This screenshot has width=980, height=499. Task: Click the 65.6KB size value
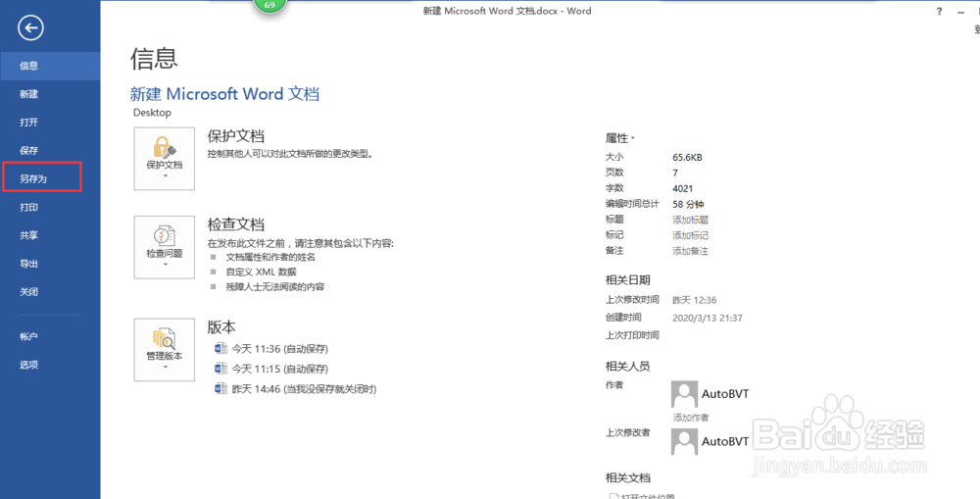[x=688, y=158]
